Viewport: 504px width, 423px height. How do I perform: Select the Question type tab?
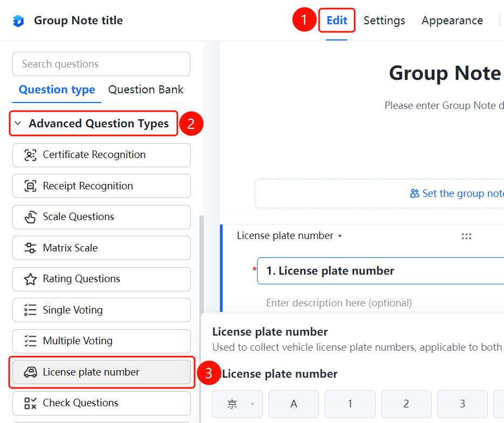tap(57, 90)
